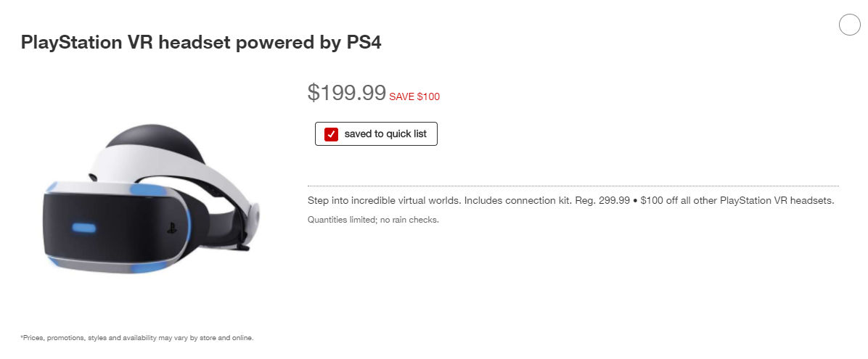Click "$100 off all other PlayStation VR headsets"

pyautogui.click(x=737, y=200)
